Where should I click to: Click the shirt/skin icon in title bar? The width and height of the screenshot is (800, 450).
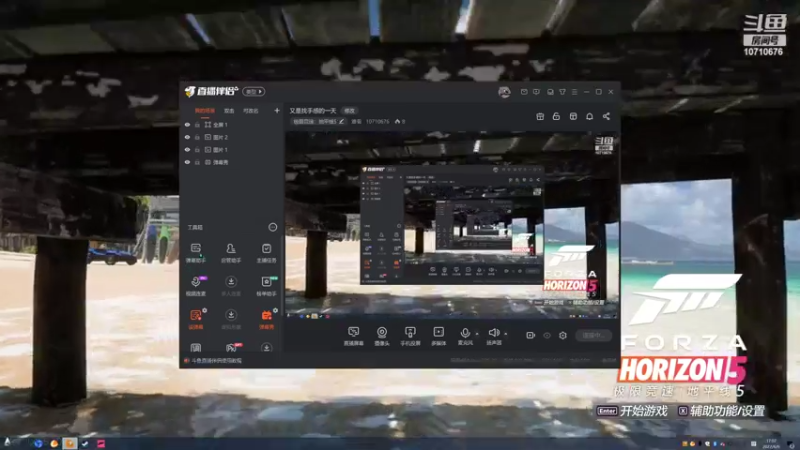point(562,92)
